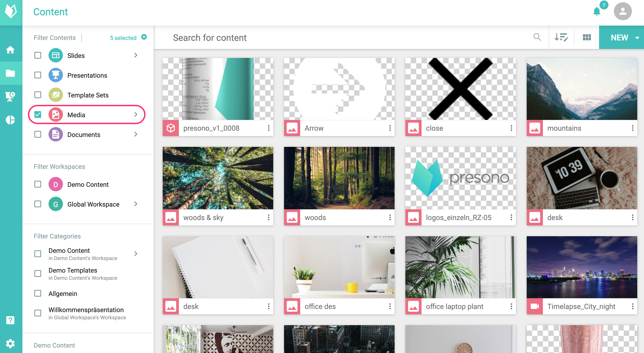Open the presentation icon in sidebar
644x353 pixels.
(x=11, y=96)
